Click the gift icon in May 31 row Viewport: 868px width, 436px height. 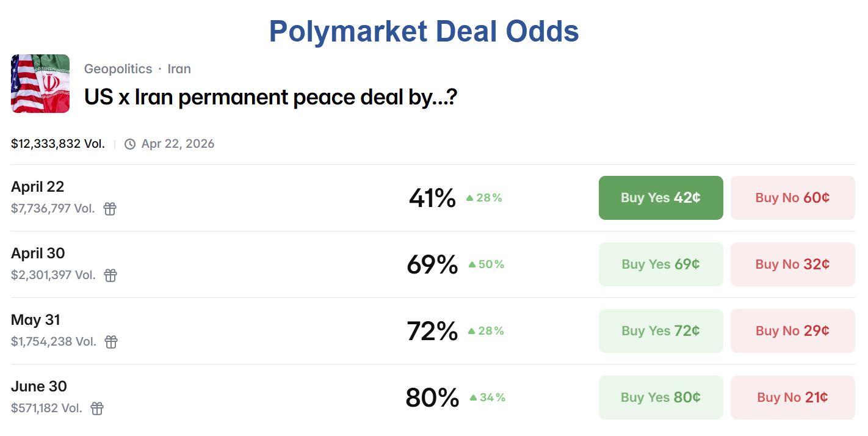pyautogui.click(x=111, y=342)
